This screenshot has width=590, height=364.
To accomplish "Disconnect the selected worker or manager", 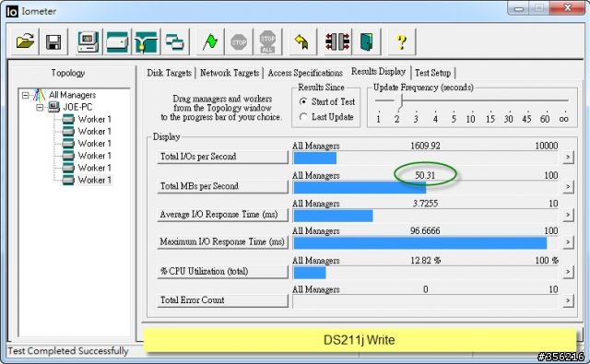I will 337,41.
